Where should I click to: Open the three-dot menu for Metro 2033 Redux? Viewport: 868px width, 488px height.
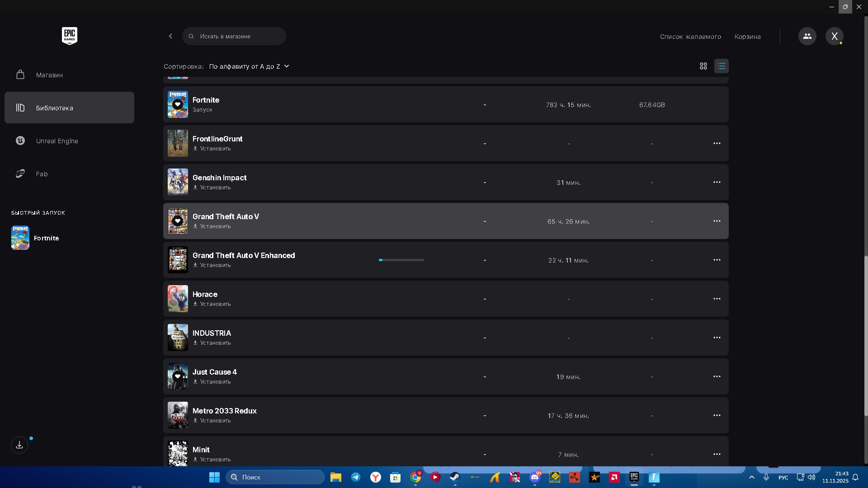click(717, 415)
